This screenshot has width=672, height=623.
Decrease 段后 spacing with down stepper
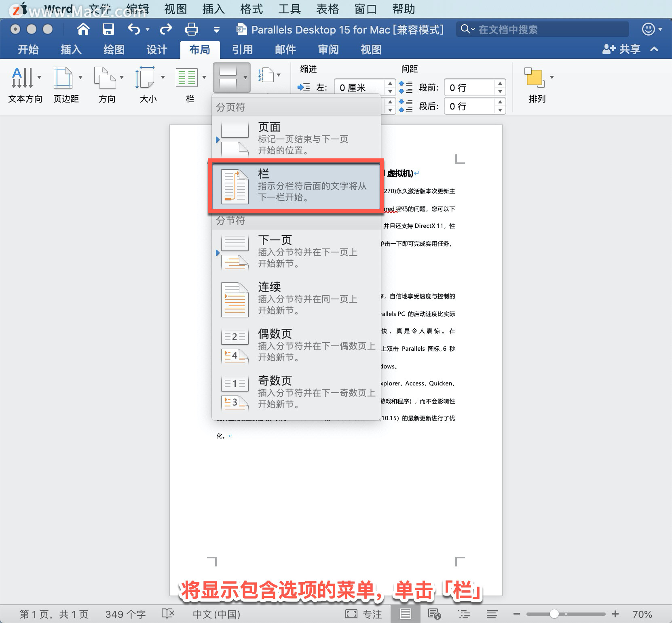[500, 110]
